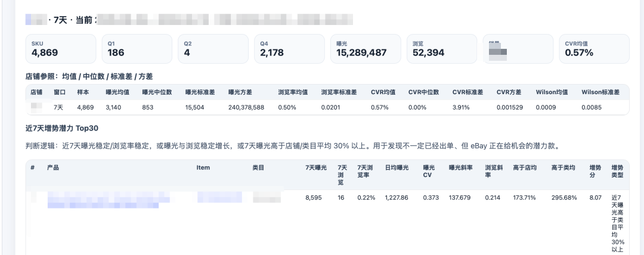Viewport: 644px width, 255px height.
Task: Click the 曝光方差 column header
Action: (240, 92)
